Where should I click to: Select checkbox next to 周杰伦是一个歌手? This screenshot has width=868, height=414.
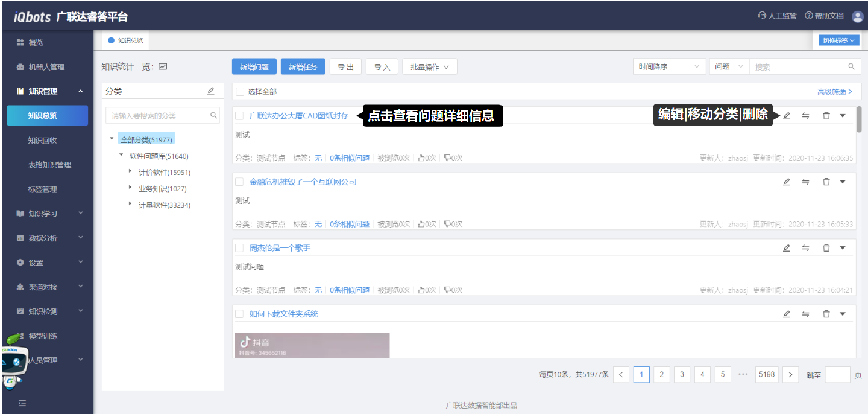pyautogui.click(x=239, y=248)
